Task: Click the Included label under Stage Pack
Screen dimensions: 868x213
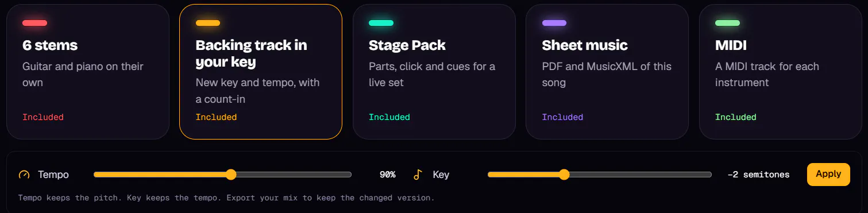Action: [389, 117]
